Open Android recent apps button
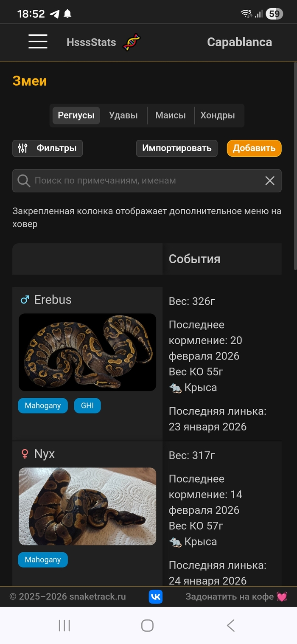Viewport: 297px width, 644px height. [x=64, y=625]
